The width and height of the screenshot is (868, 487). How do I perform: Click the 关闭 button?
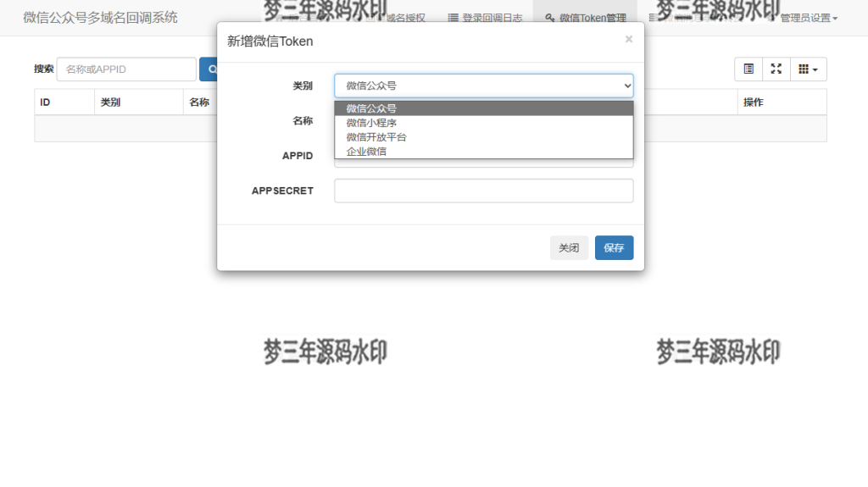point(569,248)
